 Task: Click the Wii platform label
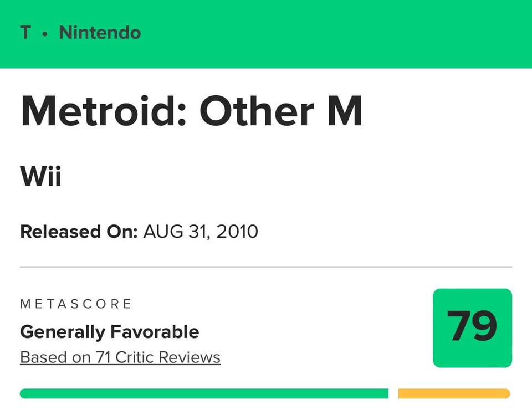40,176
